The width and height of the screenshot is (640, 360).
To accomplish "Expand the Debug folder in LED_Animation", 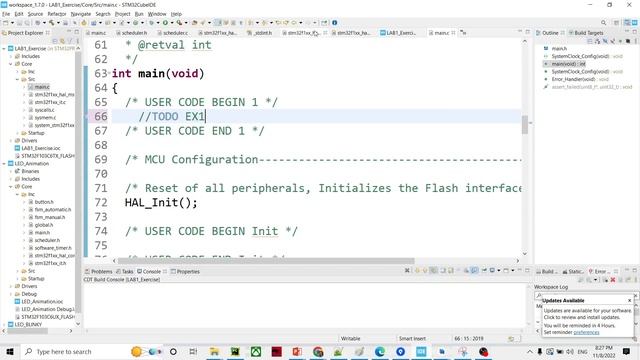I will [x=11, y=294].
